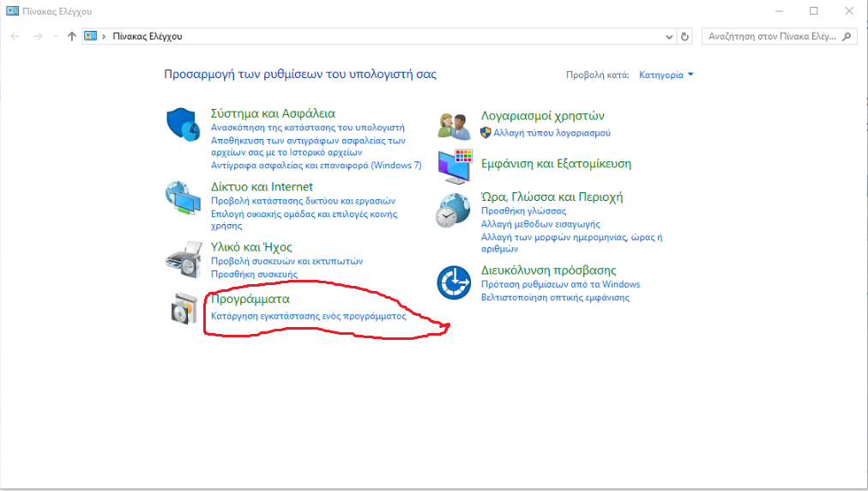This screenshot has height=491, width=868.
Task: Close the Control Panel window
Action: pos(849,11)
